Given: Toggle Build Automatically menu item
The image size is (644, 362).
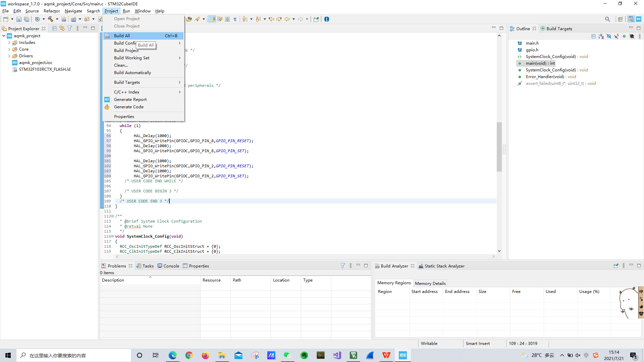Looking at the screenshot, I should pos(144,73).
